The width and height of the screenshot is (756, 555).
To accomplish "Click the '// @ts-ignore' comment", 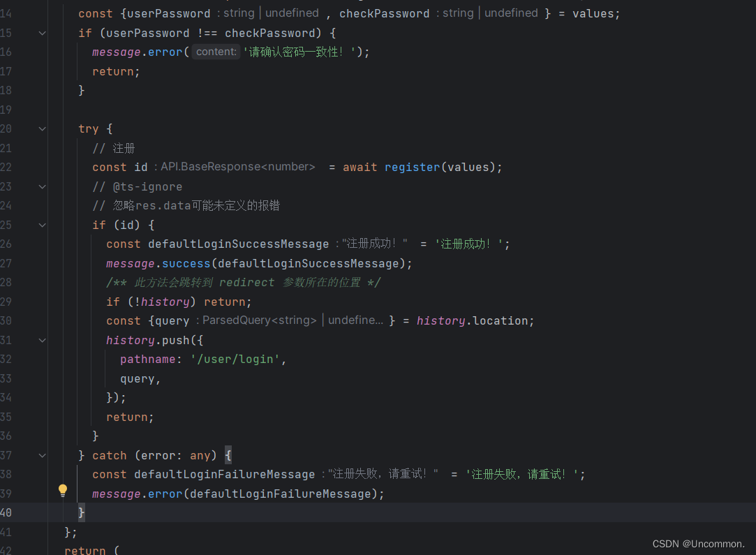I will point(138,186).
